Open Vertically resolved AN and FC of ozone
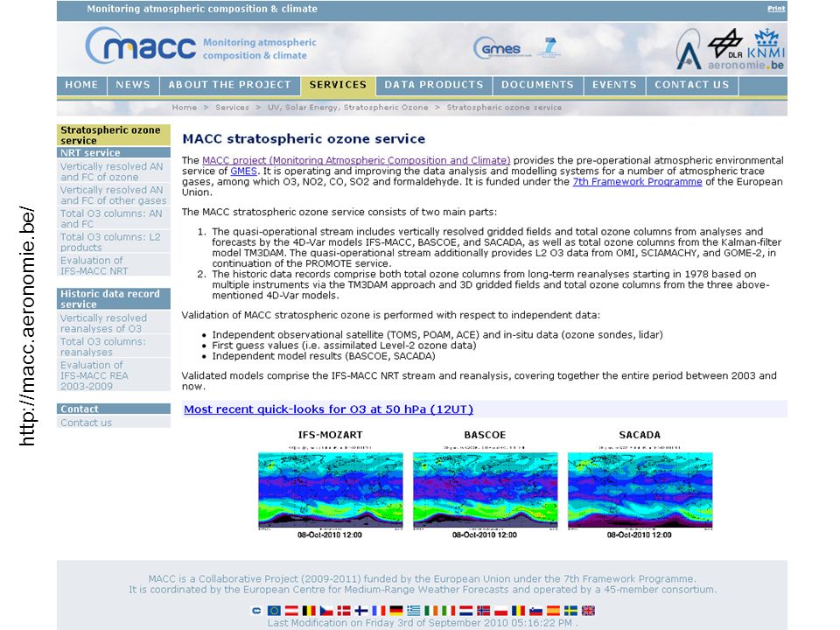 click(x=114, y=171)
